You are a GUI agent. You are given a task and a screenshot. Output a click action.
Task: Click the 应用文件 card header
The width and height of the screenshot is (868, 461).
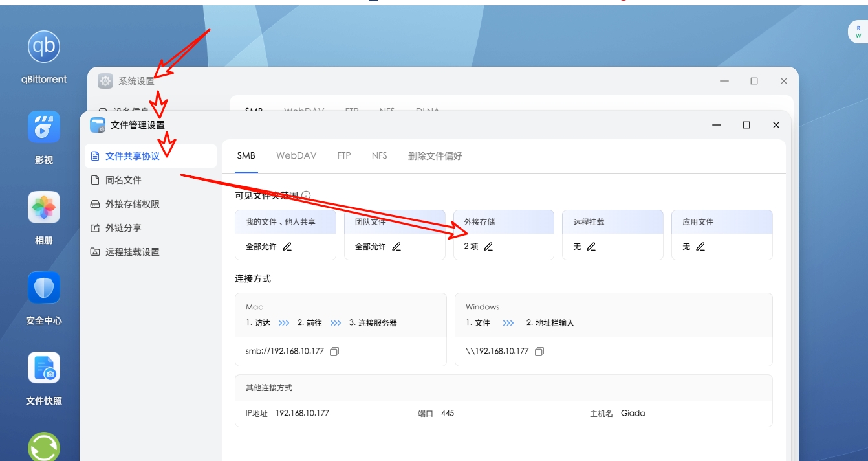[x=722, y=221]
